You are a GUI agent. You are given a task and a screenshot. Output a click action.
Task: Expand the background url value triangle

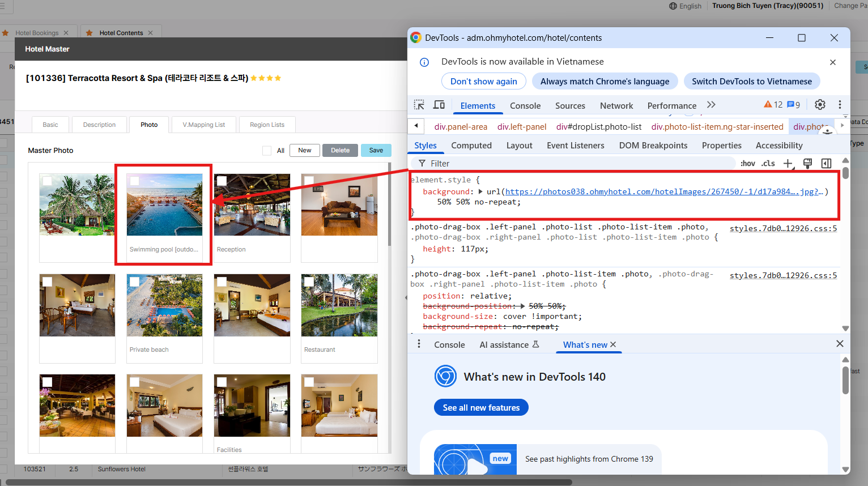click(480, 192)
